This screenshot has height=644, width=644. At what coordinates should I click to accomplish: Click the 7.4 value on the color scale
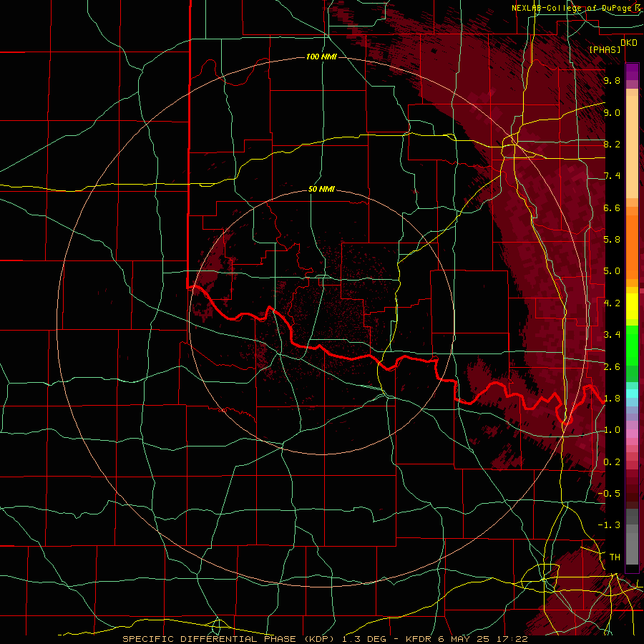(612, 176)
